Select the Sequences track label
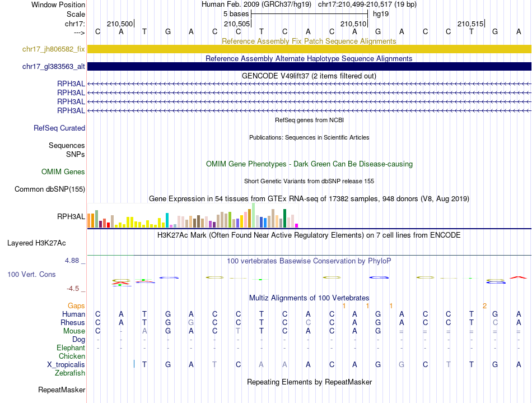The width and height of the screenshot is (532, 403). tap(67, 145)
